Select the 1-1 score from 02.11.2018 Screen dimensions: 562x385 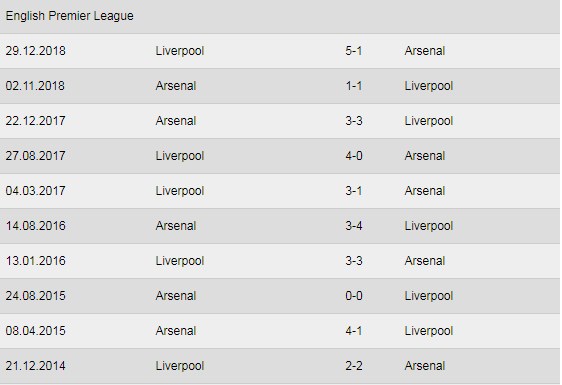click(353, 86)
